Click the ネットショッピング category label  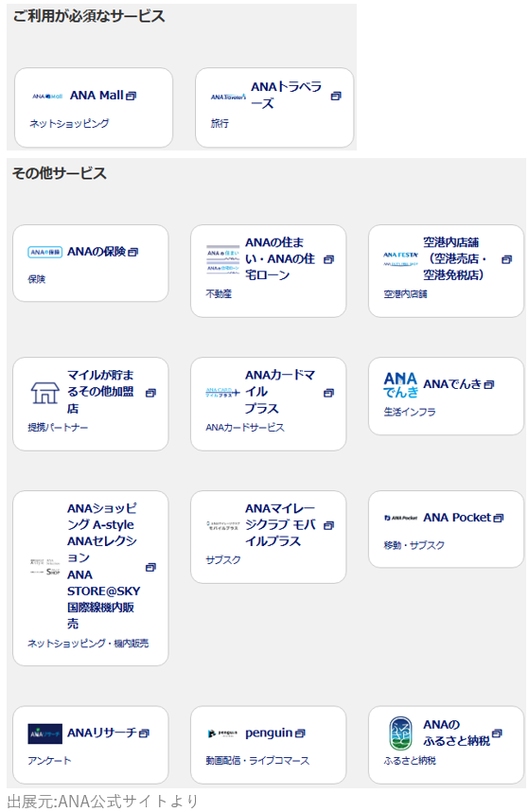(x=69, y=123)
